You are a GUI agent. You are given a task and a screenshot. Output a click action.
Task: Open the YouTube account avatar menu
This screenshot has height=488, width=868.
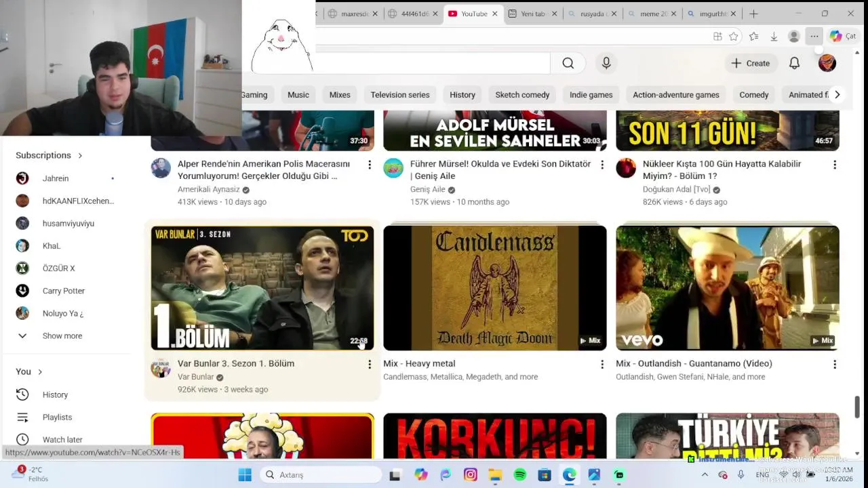click(x=827, y=63)
